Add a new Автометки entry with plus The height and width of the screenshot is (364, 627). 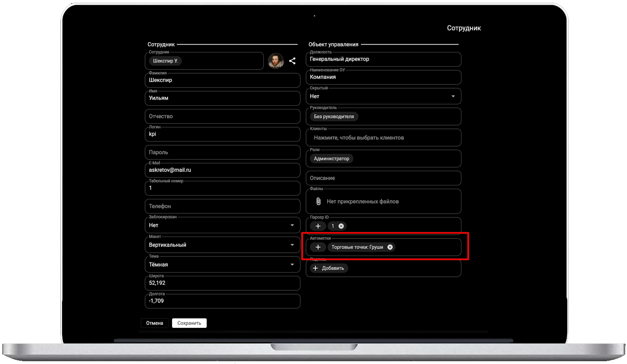318,247
